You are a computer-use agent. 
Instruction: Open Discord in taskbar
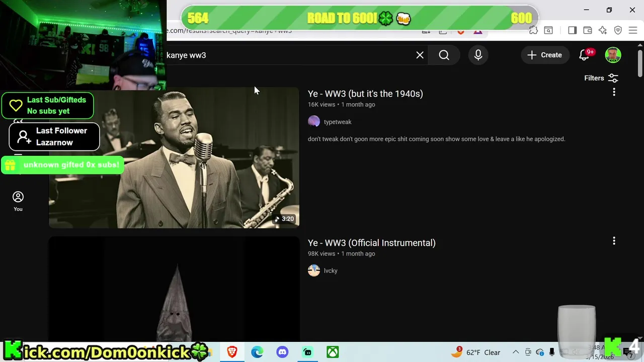pyautogui.click(x=282, y=352)
